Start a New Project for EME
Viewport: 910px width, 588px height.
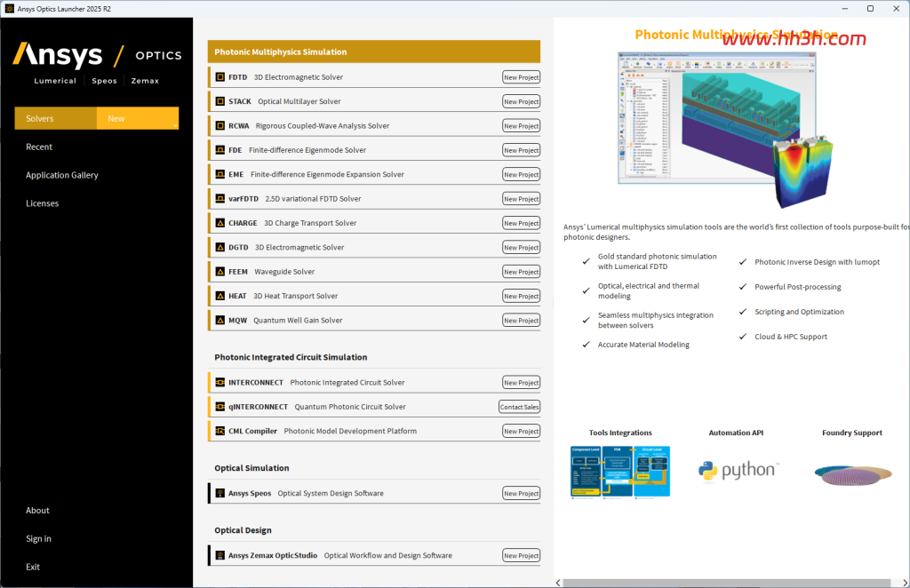click(521, 175)
